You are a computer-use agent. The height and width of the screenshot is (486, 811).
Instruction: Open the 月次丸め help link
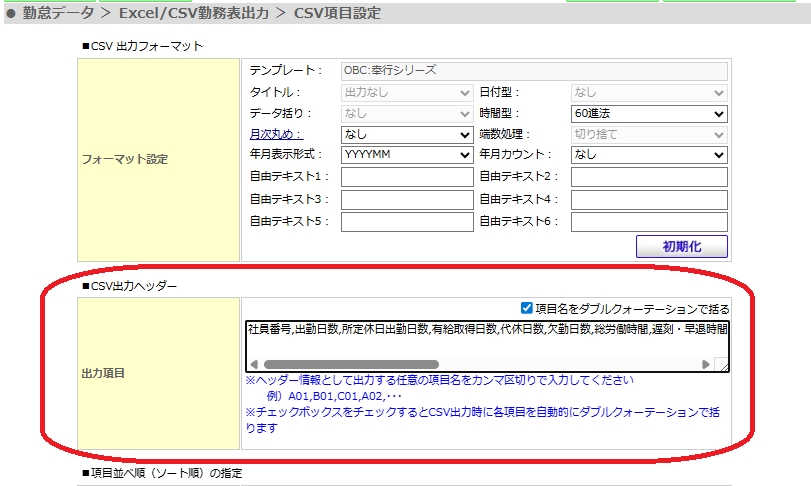275,134
